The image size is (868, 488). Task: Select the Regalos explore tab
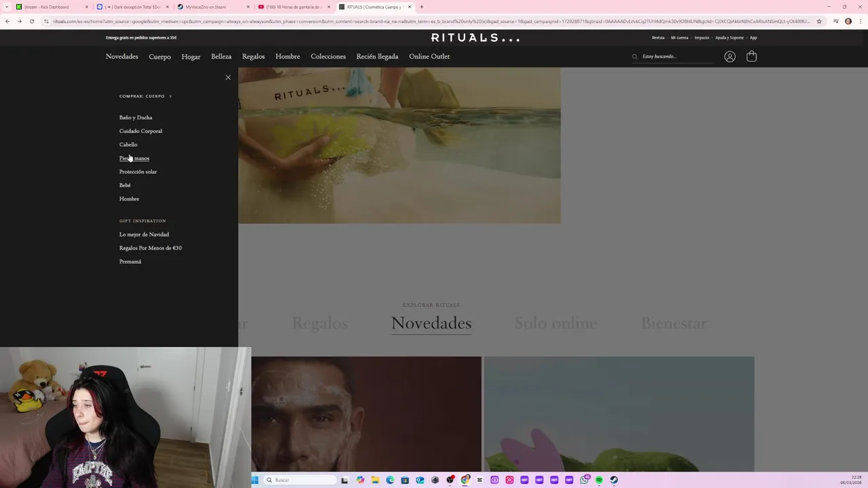[319, 323]
